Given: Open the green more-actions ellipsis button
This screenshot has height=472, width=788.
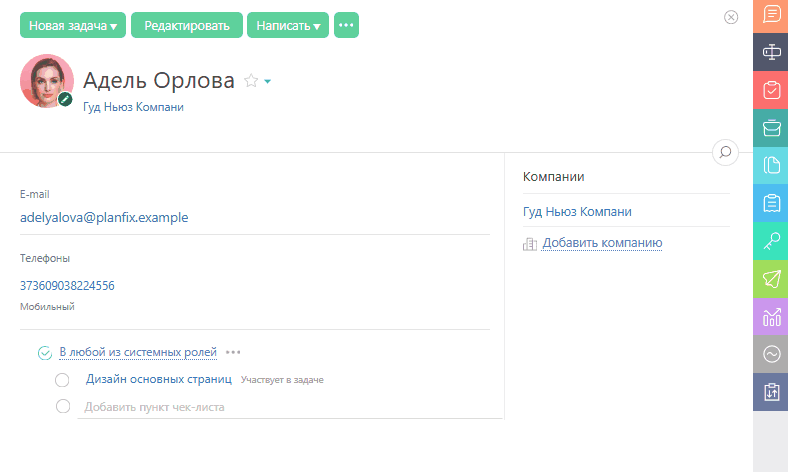Looking at the screenshot, I should [x=346, y=25].
